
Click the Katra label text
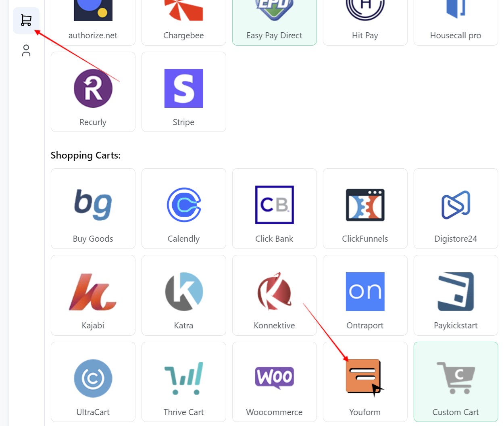(184, 326)
